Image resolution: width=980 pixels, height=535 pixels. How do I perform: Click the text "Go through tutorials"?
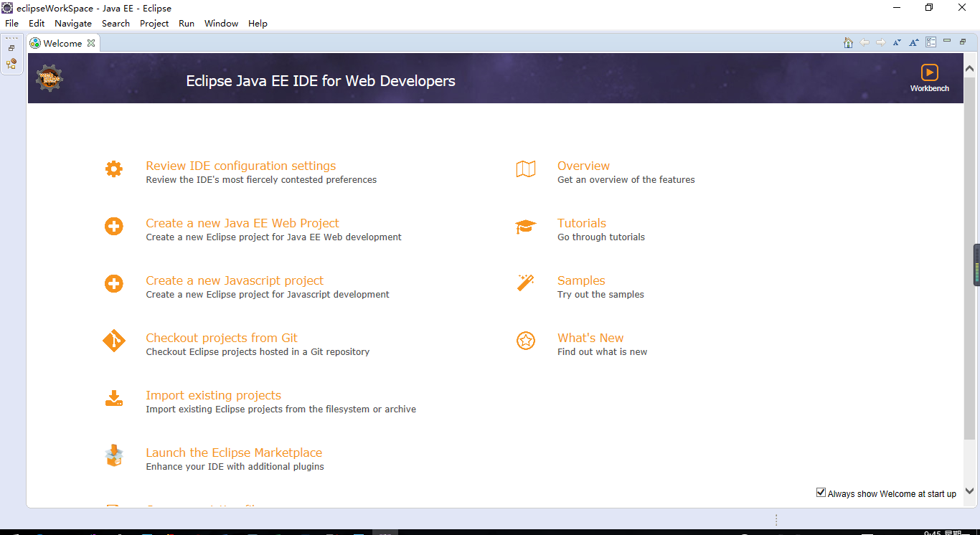601,237
